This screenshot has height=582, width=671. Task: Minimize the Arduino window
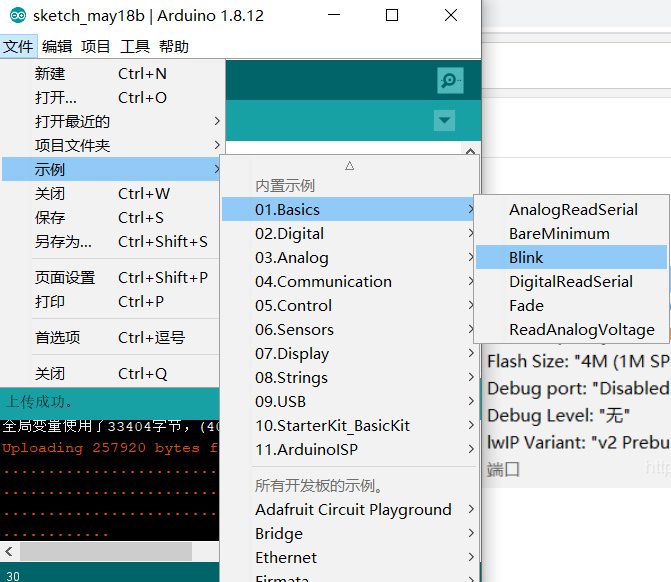click(334, 15)
